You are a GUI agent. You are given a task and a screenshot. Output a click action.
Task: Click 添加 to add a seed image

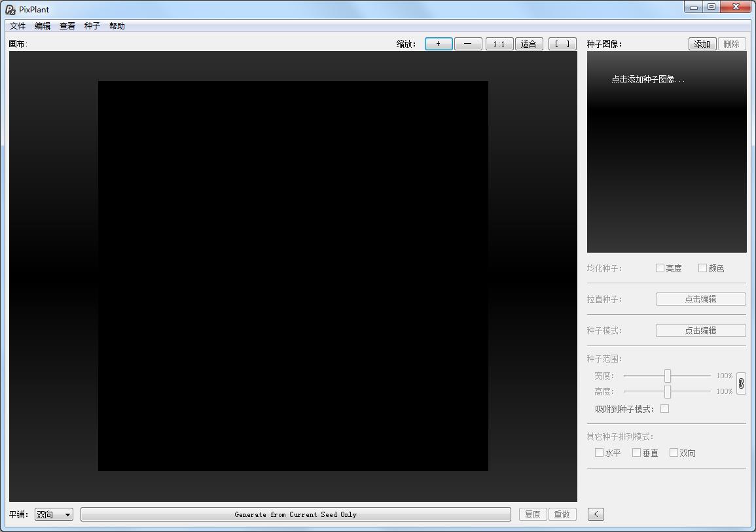pos(702,44)
